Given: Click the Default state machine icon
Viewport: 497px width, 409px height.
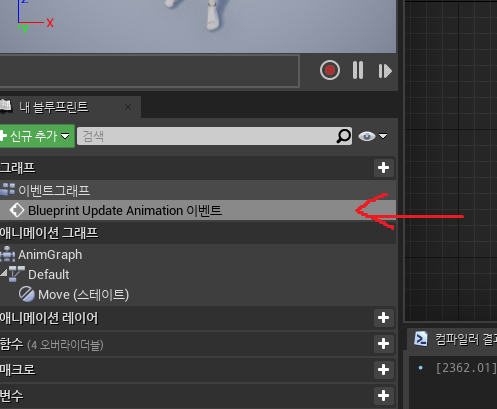Looking at the screenshot, I should (x=17, y=274).
